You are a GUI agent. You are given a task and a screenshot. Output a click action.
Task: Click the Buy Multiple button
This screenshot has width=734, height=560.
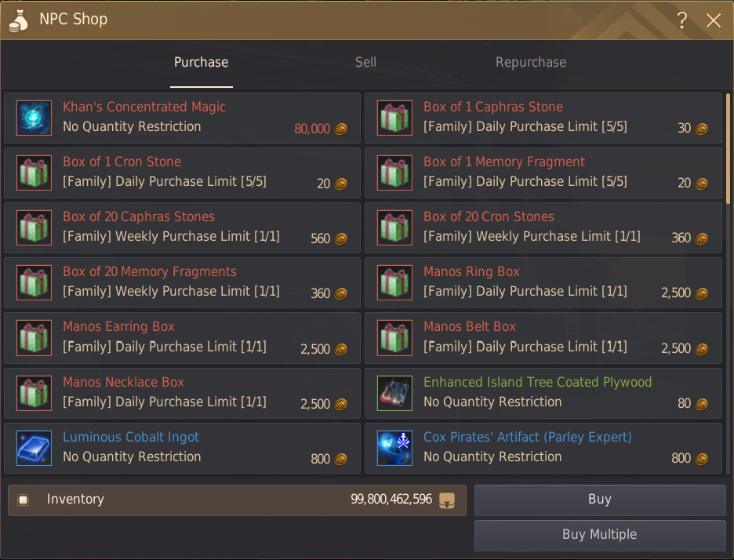coord(600,535)
